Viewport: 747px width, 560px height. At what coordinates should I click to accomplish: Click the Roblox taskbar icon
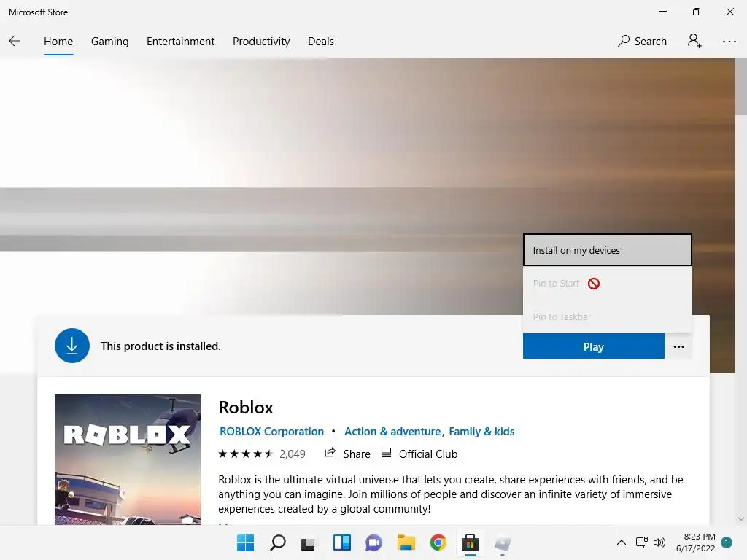click(502, 542)
